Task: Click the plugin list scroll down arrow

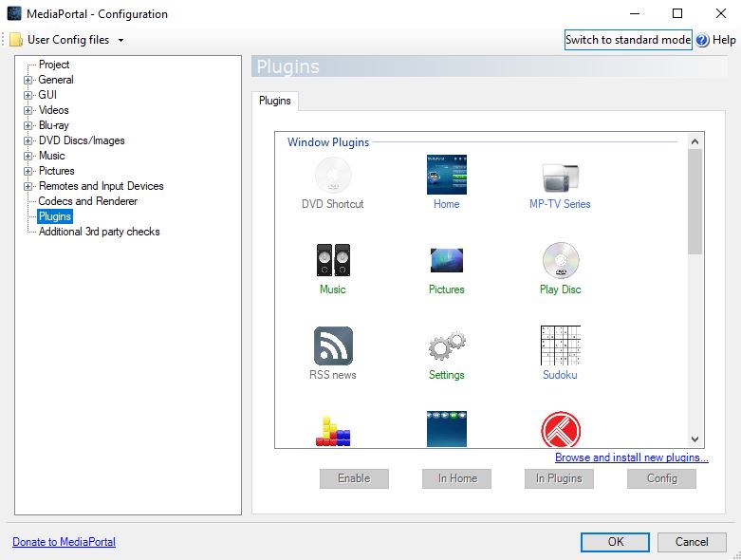Action: [x=695, y=439]
